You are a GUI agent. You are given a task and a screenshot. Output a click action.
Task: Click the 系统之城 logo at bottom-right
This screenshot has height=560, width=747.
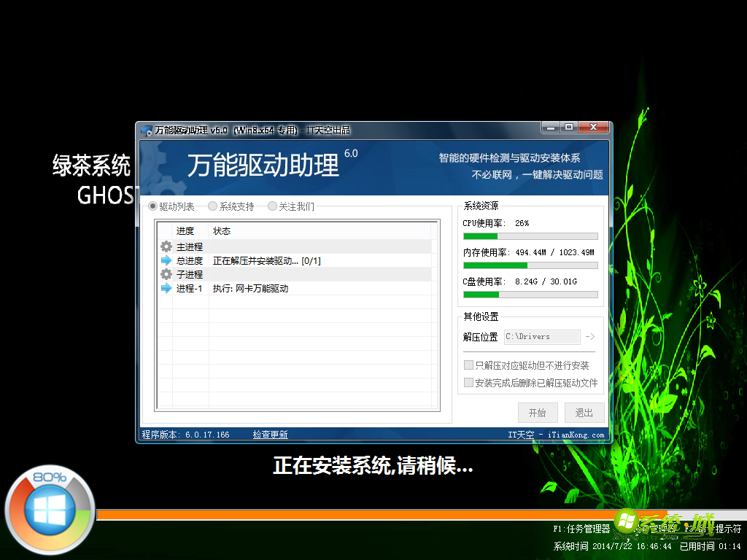661,523
